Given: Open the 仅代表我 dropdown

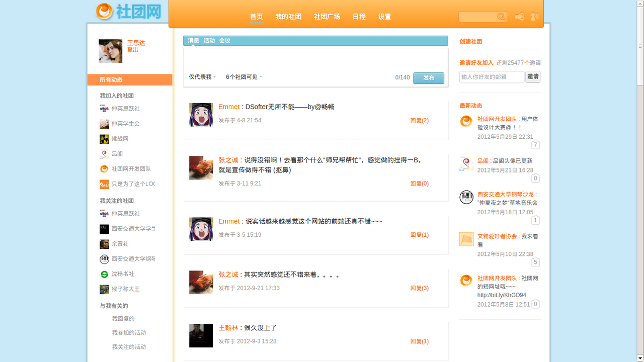Looking at the screenshot, I should (x=202, y=77).
